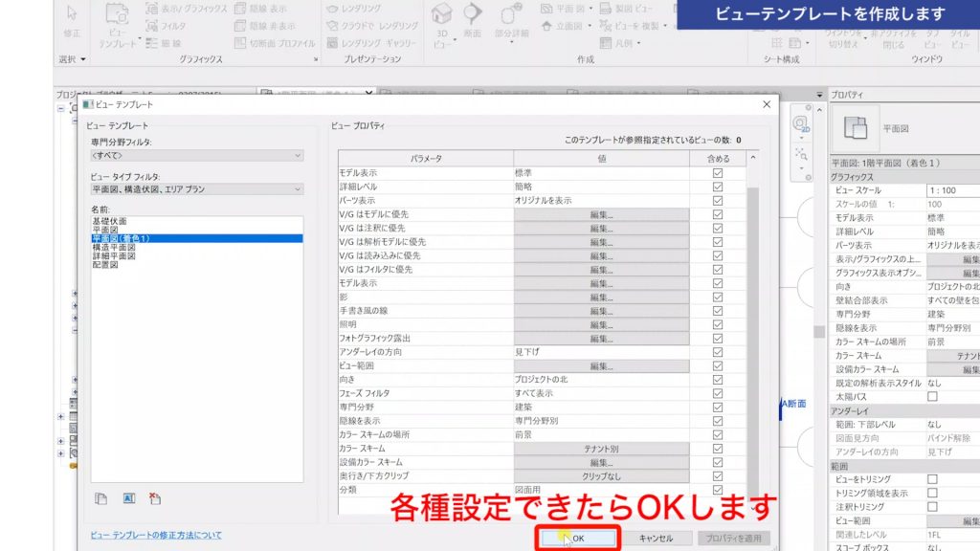Viewport: 980px width, 551px height.
Task: Check 注釈トリミング in Properties panel
Action: [x=932, y=506]
